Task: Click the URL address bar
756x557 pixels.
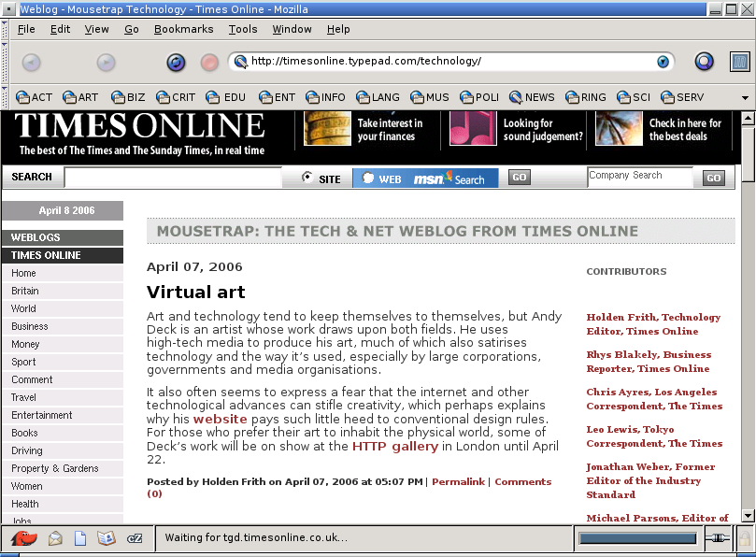Action: (450, 62)
